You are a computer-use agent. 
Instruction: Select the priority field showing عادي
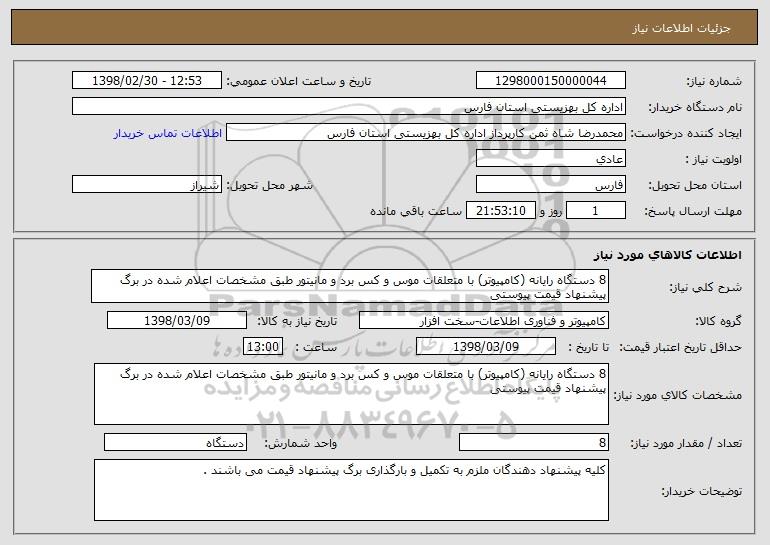(x=550, y=159)
